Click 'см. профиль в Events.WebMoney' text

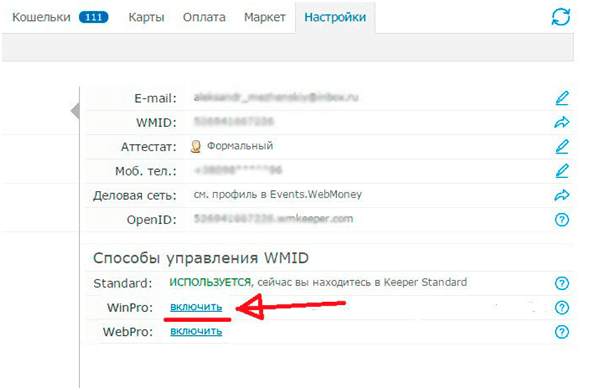(x=278, y=195)
